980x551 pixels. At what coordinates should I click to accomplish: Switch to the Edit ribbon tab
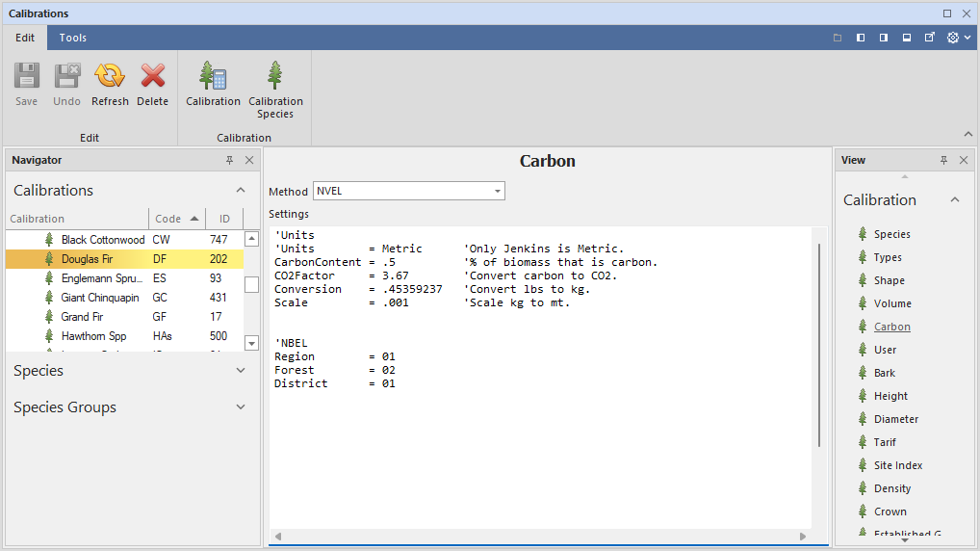[x=25, y=38]
